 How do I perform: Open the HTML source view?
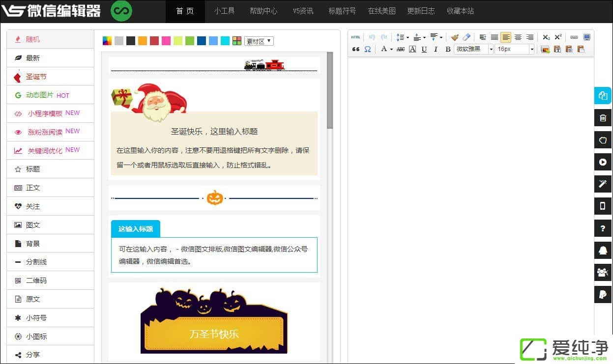coord(355,37)
